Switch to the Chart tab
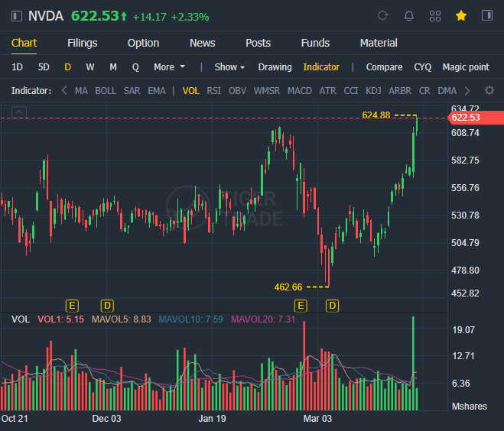Image resolution: width=504 pixels, height=431 pixels. coord(24,43)
